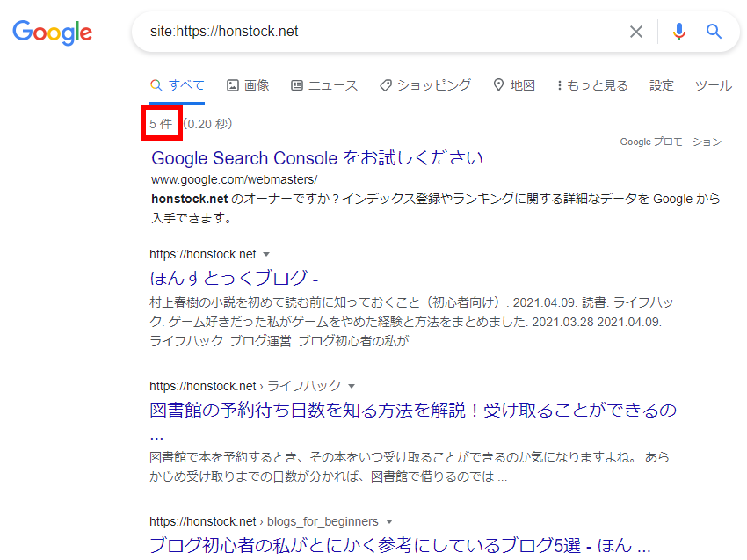The height and width of the screenshot is (560, 747).
Task: Expand dropdown arrow next to https://honstock.net
Action: pyautogui.click(x=266, y=254)
